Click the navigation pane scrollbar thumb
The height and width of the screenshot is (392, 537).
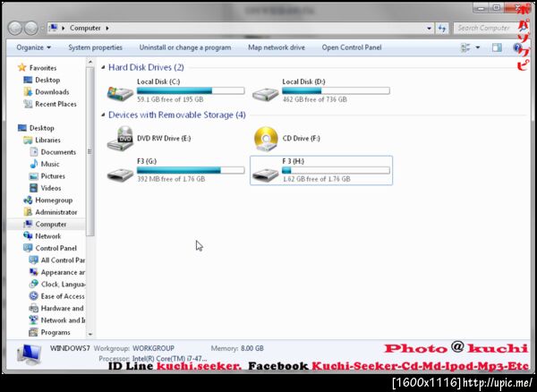click(90, 150)
